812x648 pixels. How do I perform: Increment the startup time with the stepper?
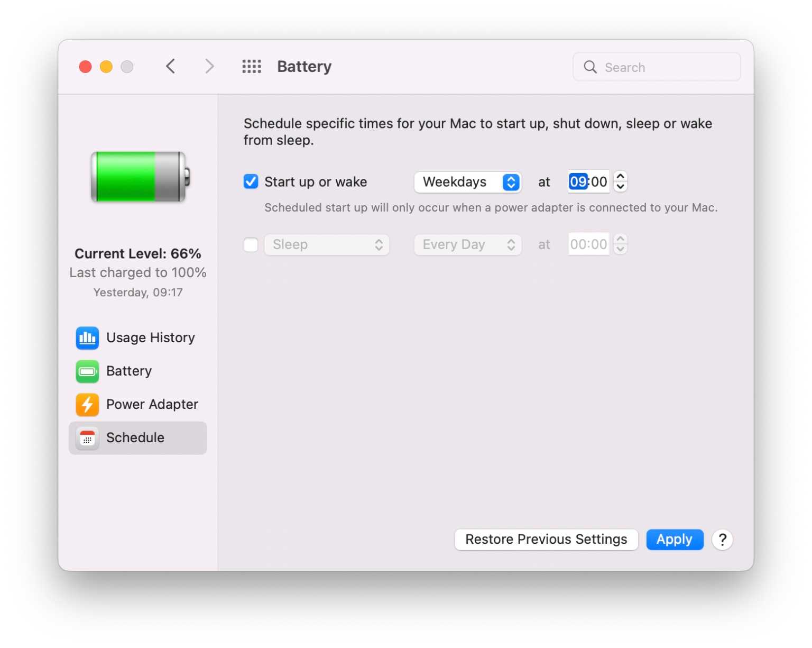tap(621, 177)
